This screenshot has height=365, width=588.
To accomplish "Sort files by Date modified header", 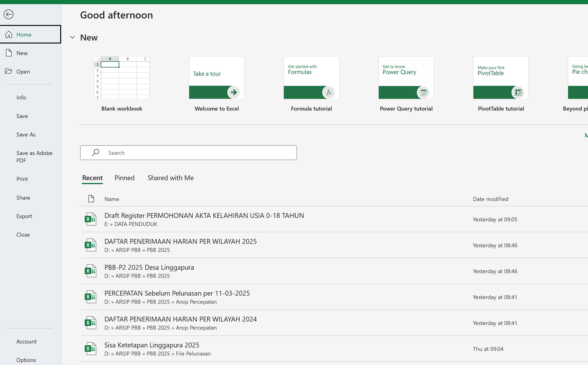I will pyautogui.click(x=490, y=199).
